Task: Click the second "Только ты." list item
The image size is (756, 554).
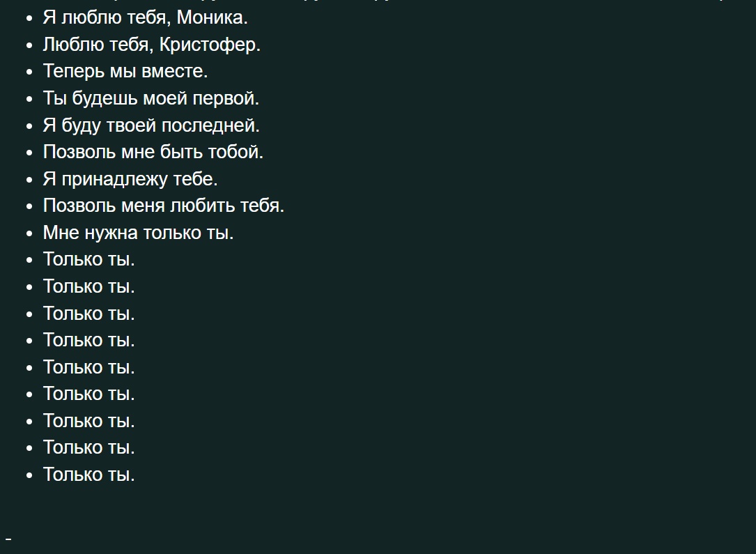Action: [88, 286]
